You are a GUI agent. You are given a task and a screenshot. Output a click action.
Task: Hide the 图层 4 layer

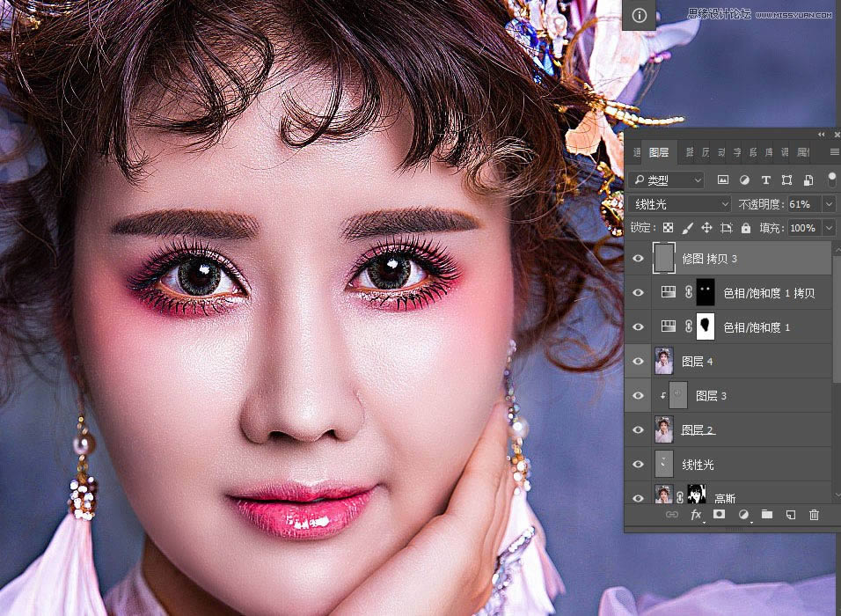coord(639,361)
